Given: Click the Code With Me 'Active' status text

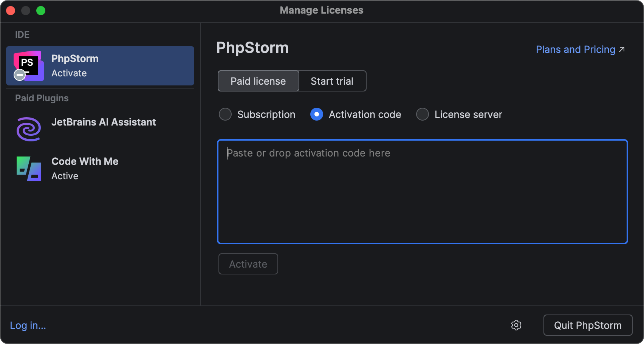Looking at the screenshot, I should pyautogui.click(x=65, y=176).
